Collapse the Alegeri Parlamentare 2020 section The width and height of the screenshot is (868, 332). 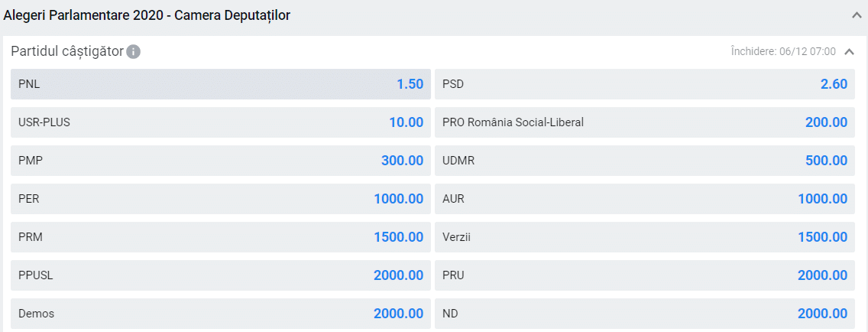pos(857,15)
